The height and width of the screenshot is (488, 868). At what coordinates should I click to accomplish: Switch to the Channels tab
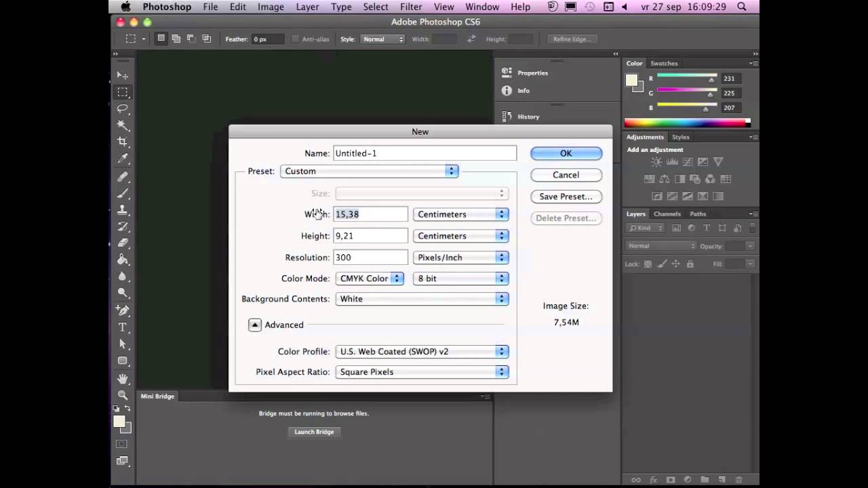tap(667, 214)
